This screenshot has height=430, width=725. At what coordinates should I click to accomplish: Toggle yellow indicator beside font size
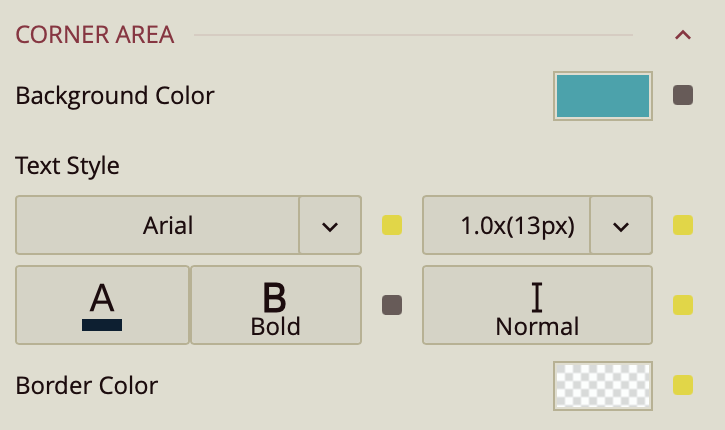tap(683, 225)
